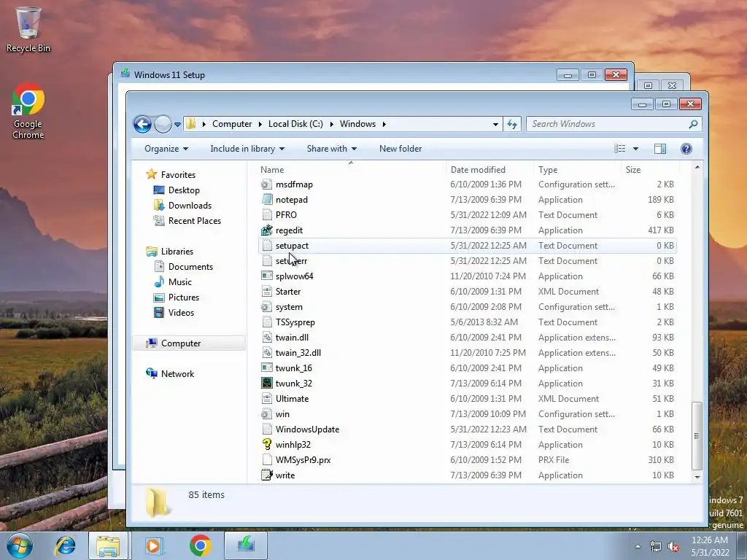Select the PFRO text document icon

(x=267, y=215)
